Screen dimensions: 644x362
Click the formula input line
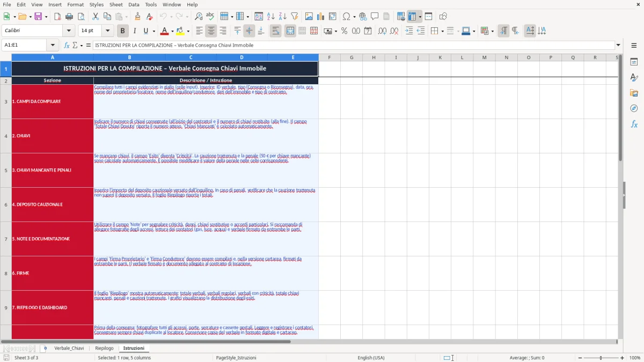pyautogui.click(x=353, y=45)
